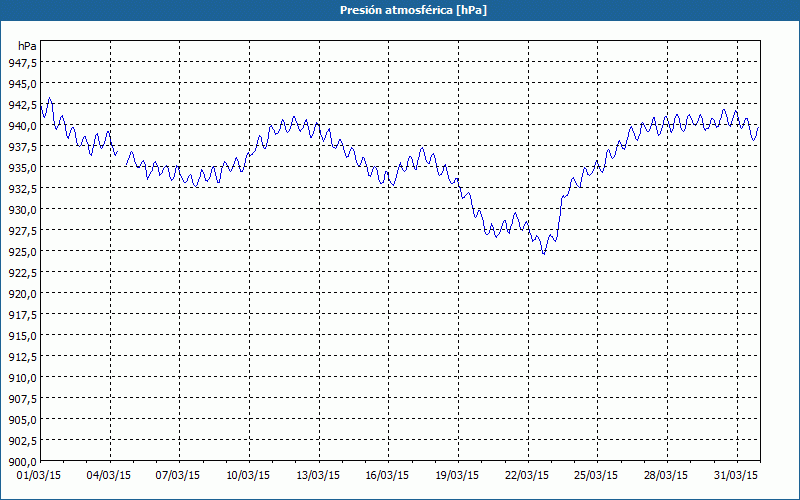Click the 31/03/15 date label
800x500 pixels.
736,476
